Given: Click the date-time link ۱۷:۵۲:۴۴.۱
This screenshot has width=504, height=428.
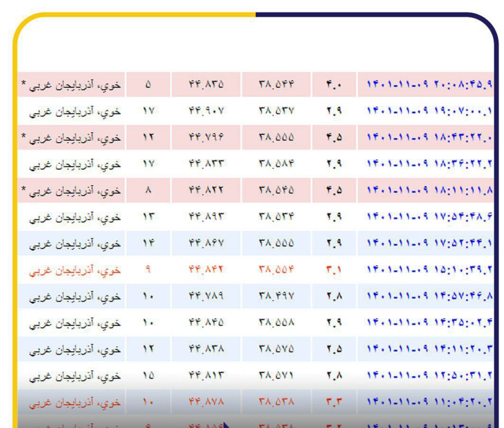Looking at the screenshot, I should [x=430, y=243].
